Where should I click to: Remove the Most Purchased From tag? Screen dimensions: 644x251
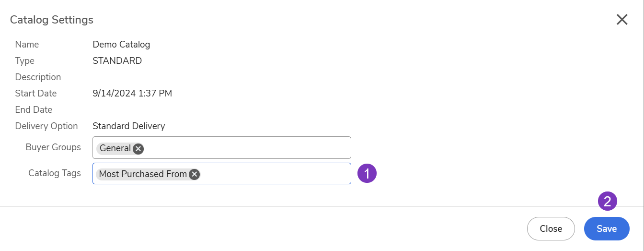pyautogui.click(x=194, y=174)
